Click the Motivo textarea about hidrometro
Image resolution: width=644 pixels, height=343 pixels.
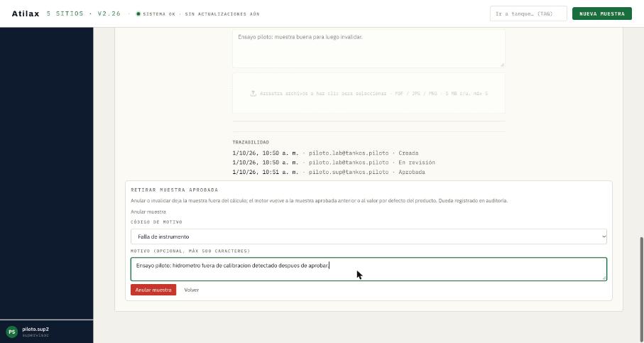[369, 269]
